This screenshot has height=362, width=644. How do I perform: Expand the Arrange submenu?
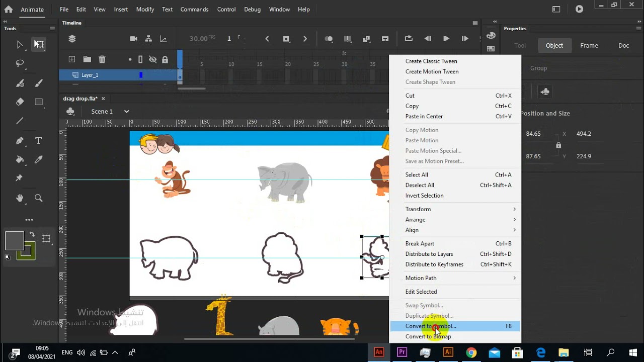tap(455, 220)
